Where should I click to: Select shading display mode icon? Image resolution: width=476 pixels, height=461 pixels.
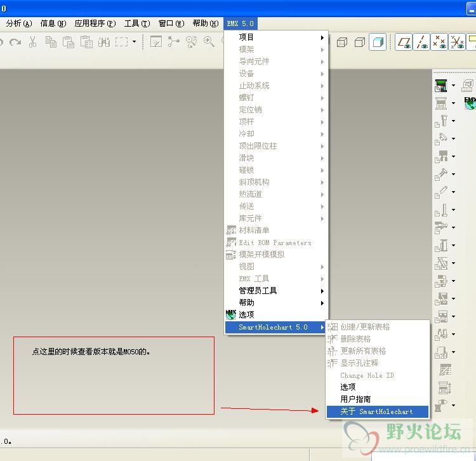pos(378,42)
